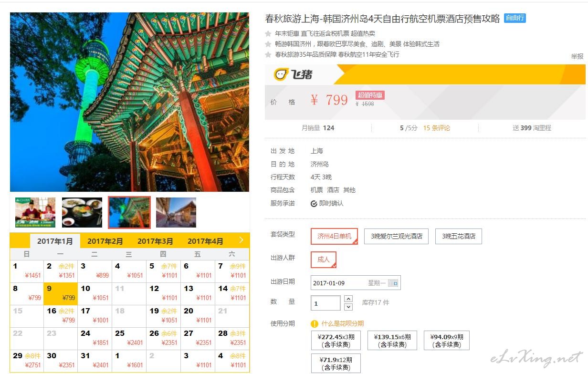The width and height of the screenshot is (588, 374).
Task: Pick January 16 priced ¥799 in calendar
Action: 61,316
